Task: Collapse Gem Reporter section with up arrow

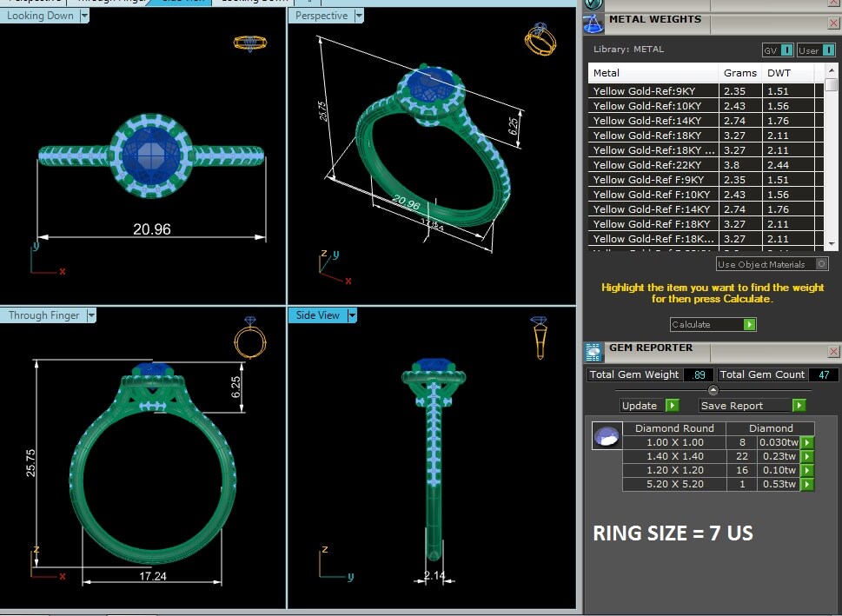Action: pyautogui.click(x=713, y=390)
